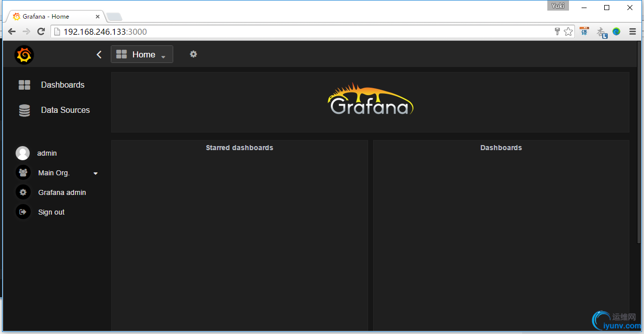Click the extension icon left of the blue globe

tap(601, 32)
